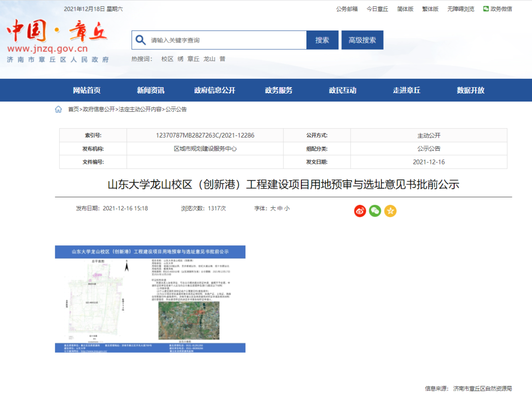Share the article to Weibo
This screenshot has height=397, width=532.
(x=360, y=211)
